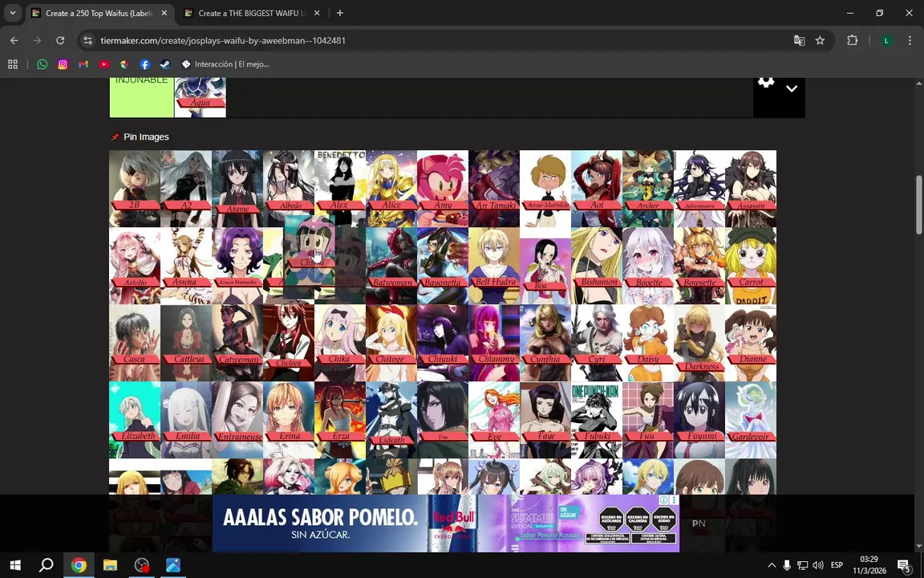924x578 pixels.
Task: Open the Chrome three-dot menu
Action: [x=910, y=41]
